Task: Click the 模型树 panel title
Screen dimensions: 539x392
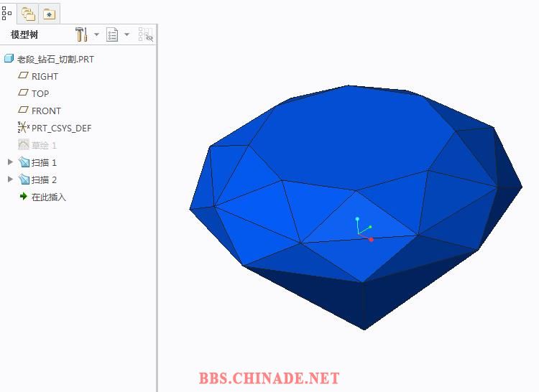Action: coord(24,34)
